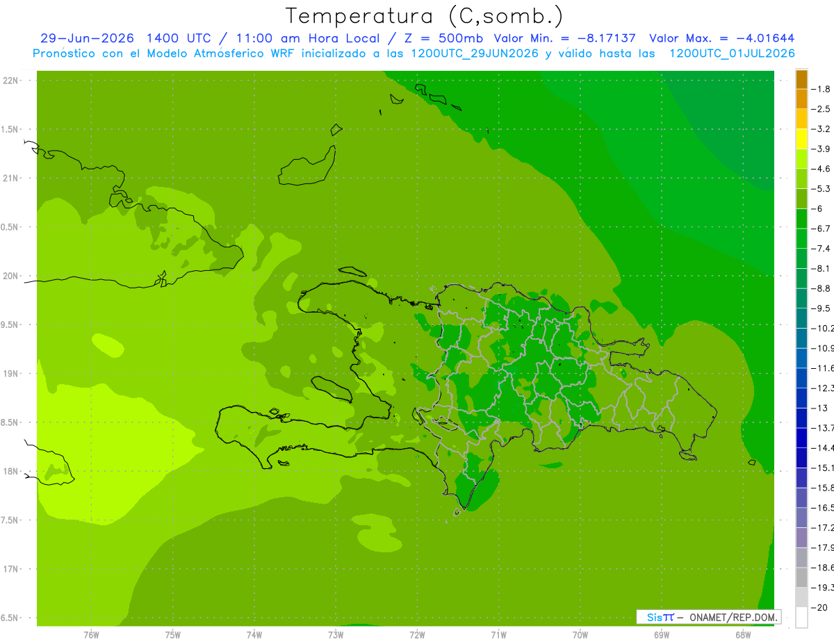Viewport: 834px width, 644px height.
Task: Pick the orange swatch between -1.8 and -2.5
Action: click(x=801, y=99)
